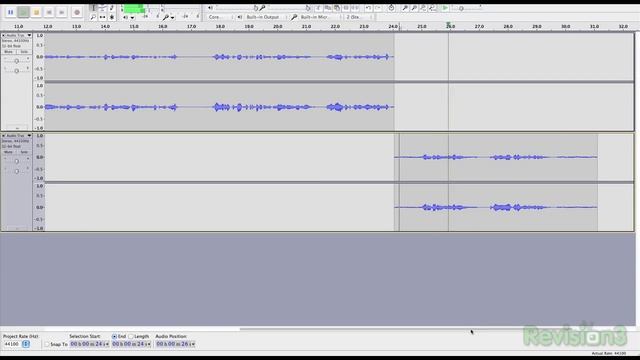Click the Silence audio icon
This screenshot has height=360, width=640.
point(355,8)
